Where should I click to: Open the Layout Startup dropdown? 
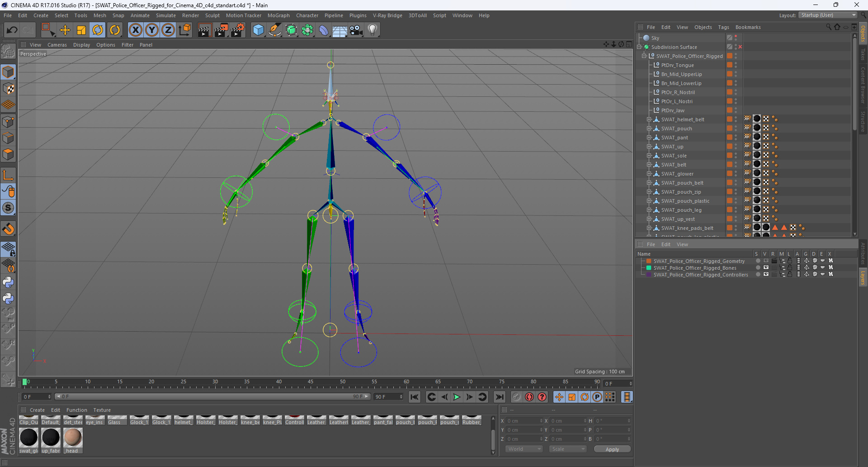(x=827, y=15)
